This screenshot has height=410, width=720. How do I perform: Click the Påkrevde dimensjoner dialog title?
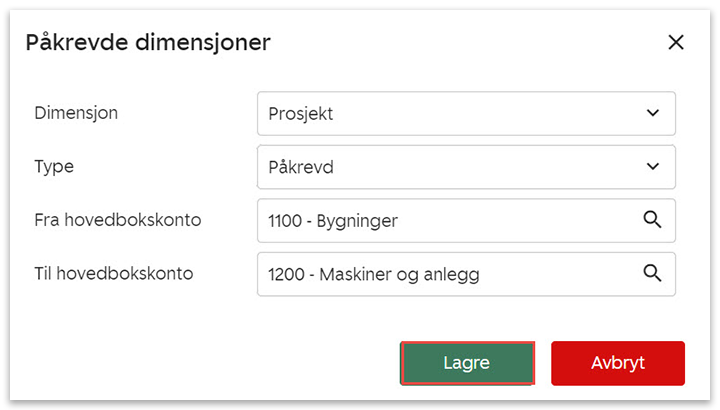[x=148, y=42]
